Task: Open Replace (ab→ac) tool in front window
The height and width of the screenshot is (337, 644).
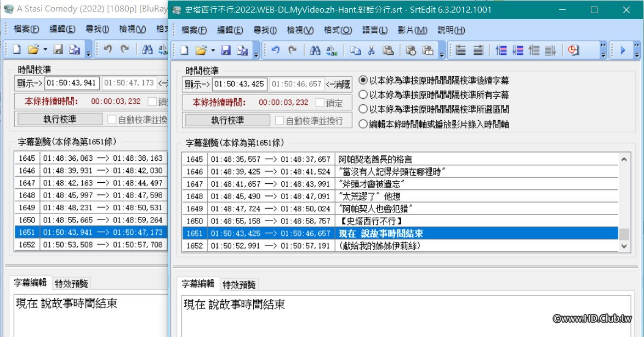Action: coord(332,50)
